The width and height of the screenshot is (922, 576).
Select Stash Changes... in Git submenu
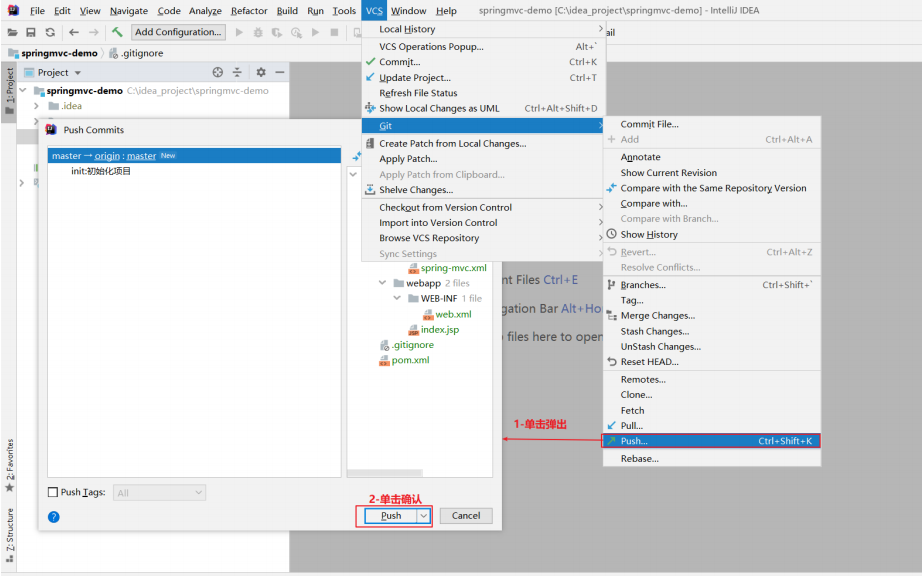[x=711, y=331]
